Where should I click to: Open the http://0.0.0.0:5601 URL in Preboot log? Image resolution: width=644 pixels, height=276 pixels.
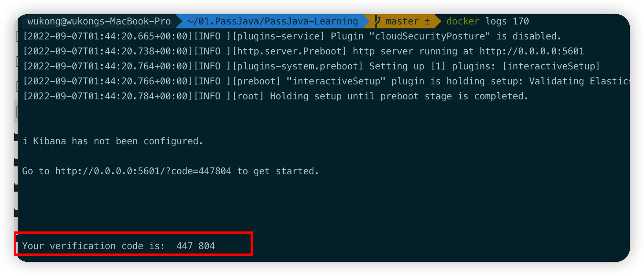pos(531,51)
